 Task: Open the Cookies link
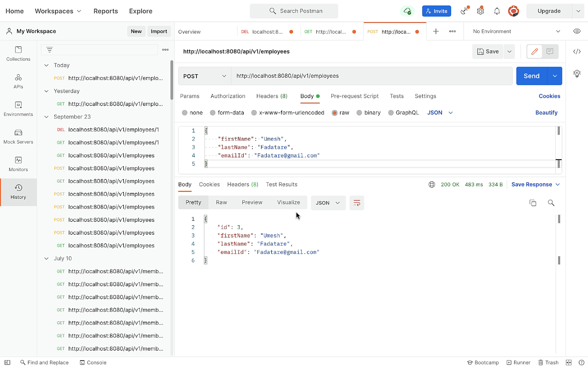(x=549, y=96)
